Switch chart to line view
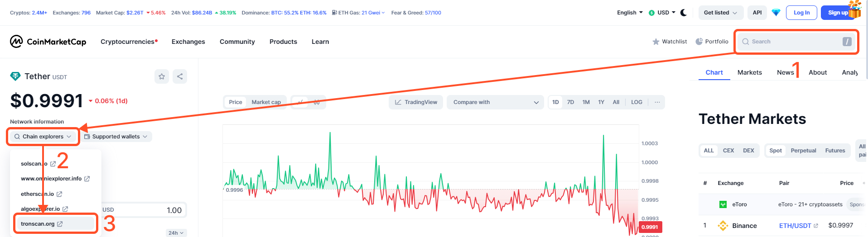The image size is (868, 237). point(300,102)
